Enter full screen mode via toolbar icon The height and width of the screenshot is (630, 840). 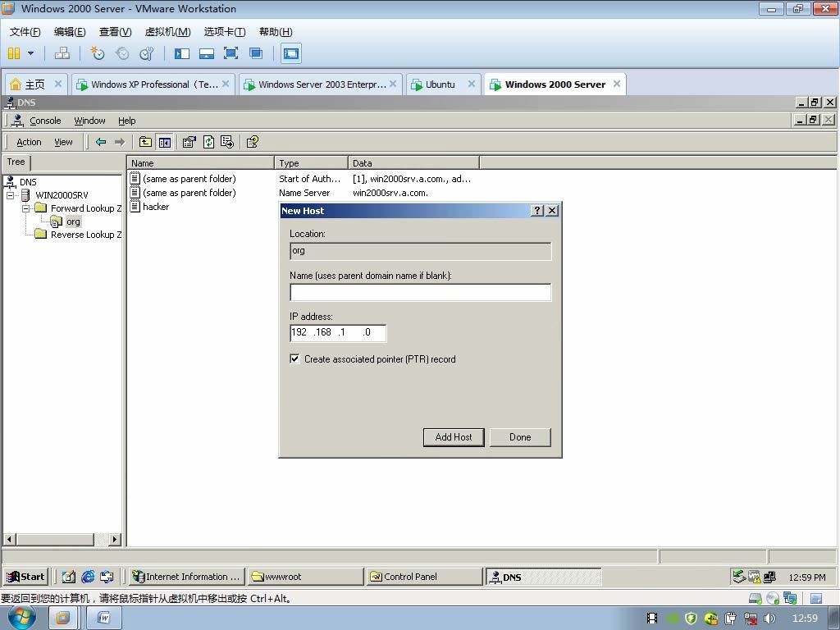pyautogui.click(x=231, y=53)
